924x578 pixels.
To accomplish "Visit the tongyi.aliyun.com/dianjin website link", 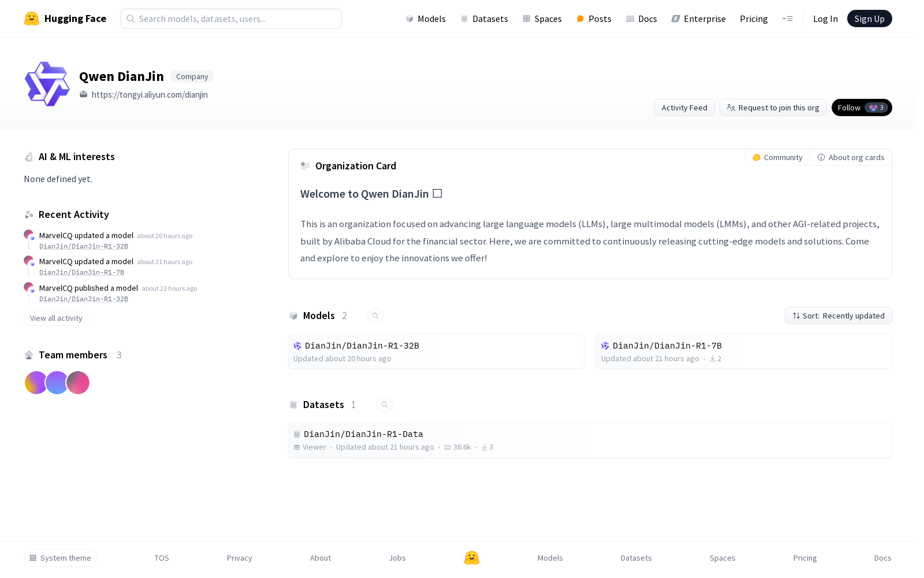I will click(x=150, y=95).
